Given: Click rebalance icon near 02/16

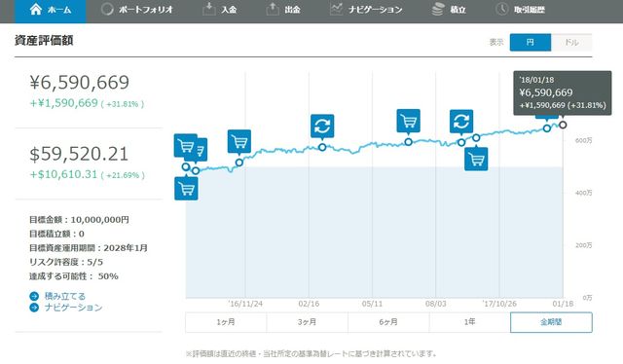Looking at the screenshot, I should click(322, 126).
